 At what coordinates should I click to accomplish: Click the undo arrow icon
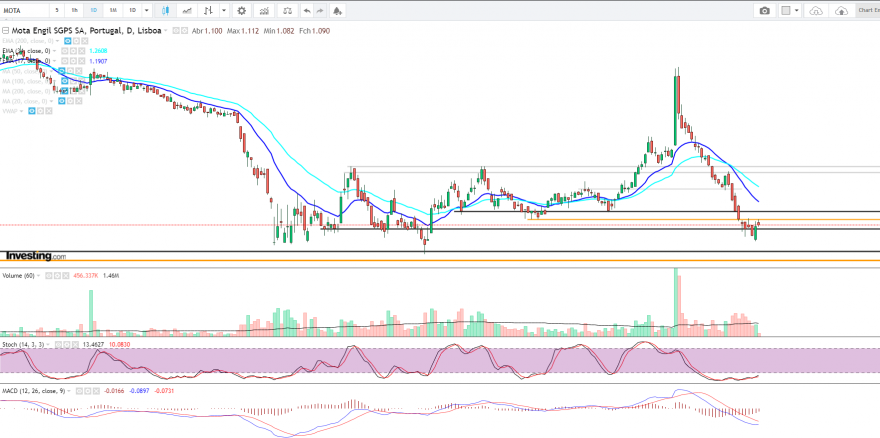307,11
